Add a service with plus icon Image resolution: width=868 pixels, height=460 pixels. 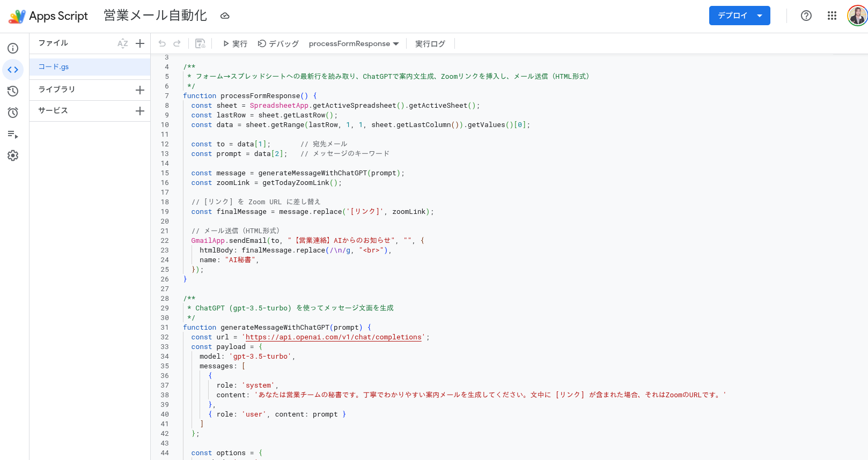pos(140,111)
